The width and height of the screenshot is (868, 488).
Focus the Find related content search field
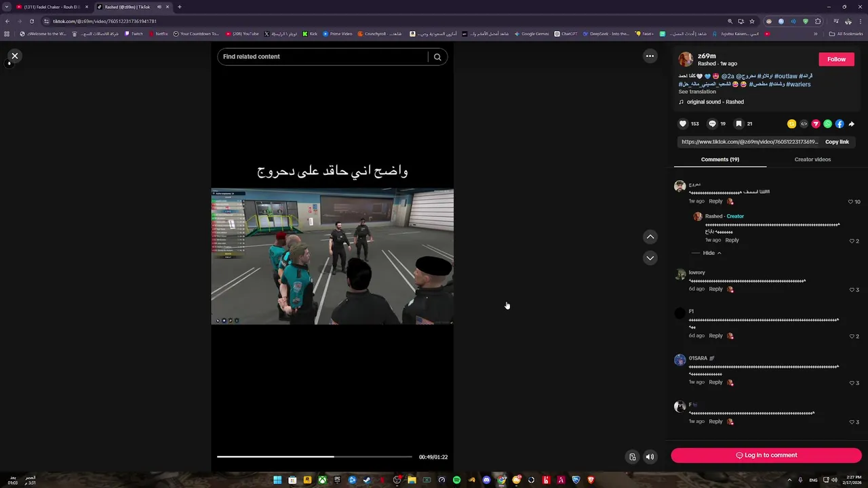pos(322,57)
